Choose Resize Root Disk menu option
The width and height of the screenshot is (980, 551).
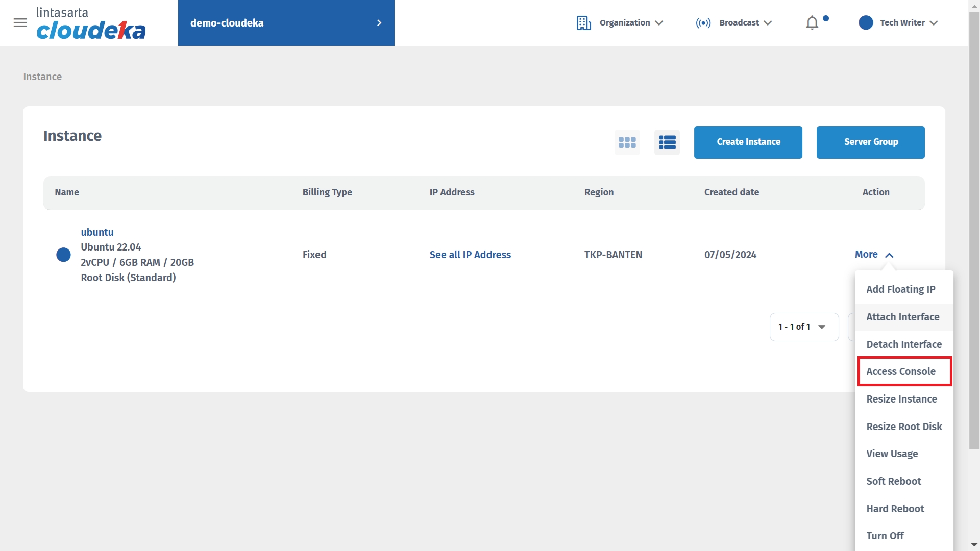904,427
